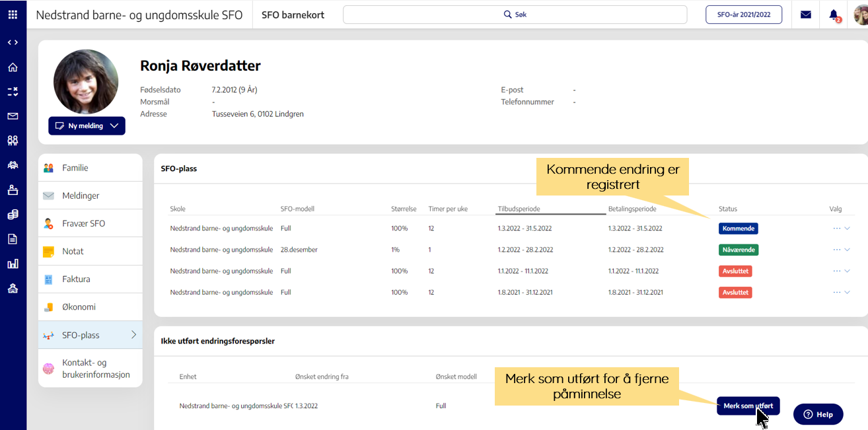Screen dimensions: 868x430
Task: Open the envelope messages icon in left sidebar
Action: pos(13,116)
